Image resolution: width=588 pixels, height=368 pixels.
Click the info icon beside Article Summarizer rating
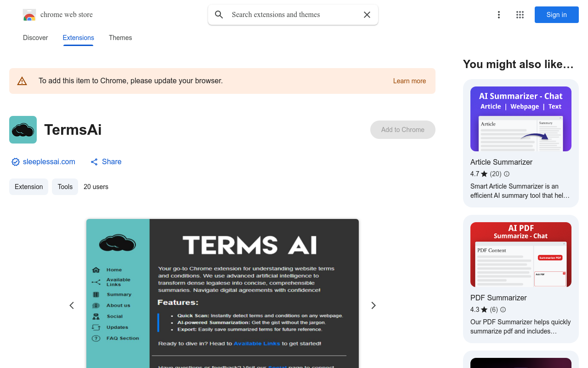[507, 174]
